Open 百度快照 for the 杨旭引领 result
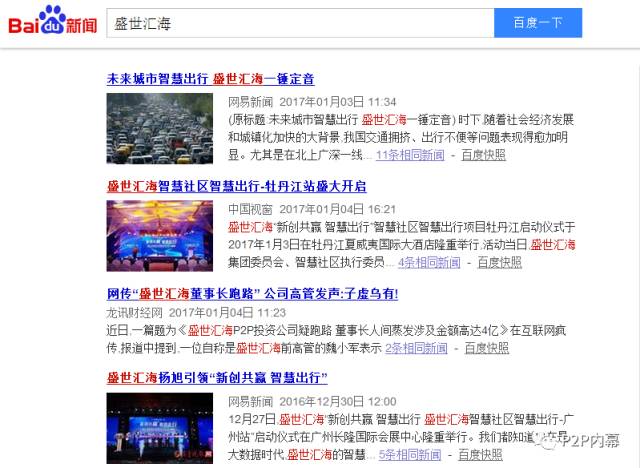Viewport: 640px width, 468px height. pyautogui.click(x=480, y=455)
